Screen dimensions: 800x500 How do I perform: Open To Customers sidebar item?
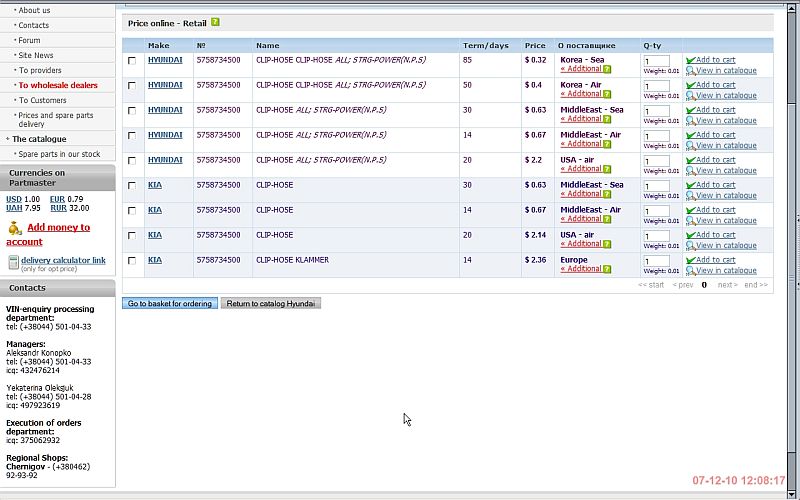42,101
